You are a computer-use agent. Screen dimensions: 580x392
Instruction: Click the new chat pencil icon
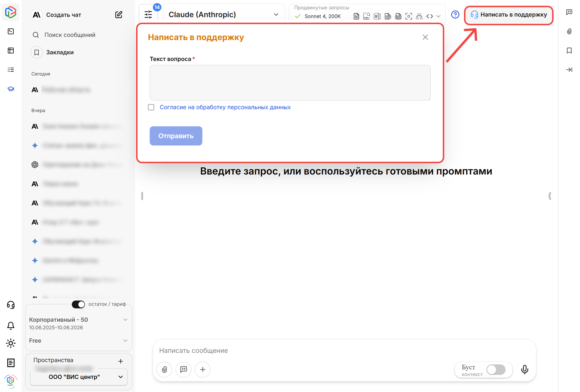pos(119,15)
